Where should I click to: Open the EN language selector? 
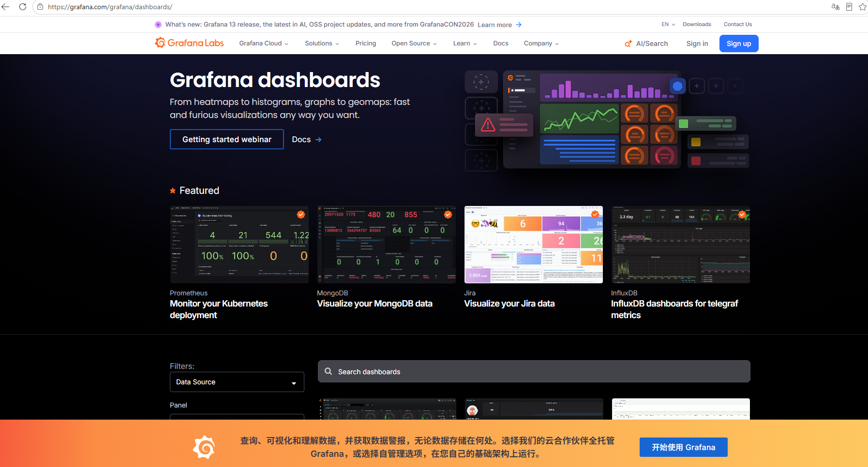click(668, 24)
